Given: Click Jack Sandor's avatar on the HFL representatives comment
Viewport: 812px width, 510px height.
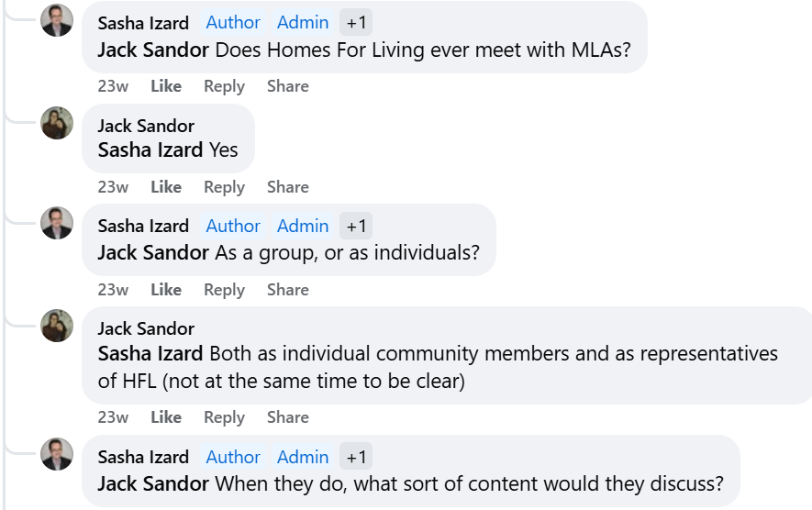Looking at the screenshot, I should 57,326.
